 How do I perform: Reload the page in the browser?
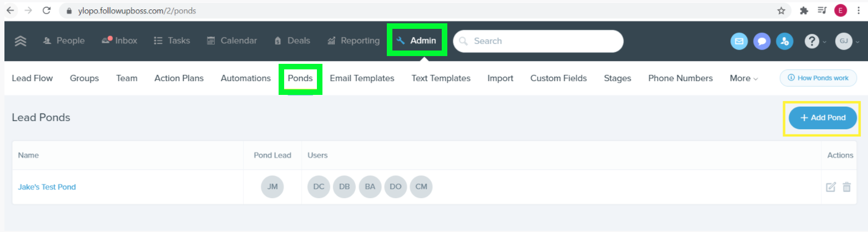(47, 11)
